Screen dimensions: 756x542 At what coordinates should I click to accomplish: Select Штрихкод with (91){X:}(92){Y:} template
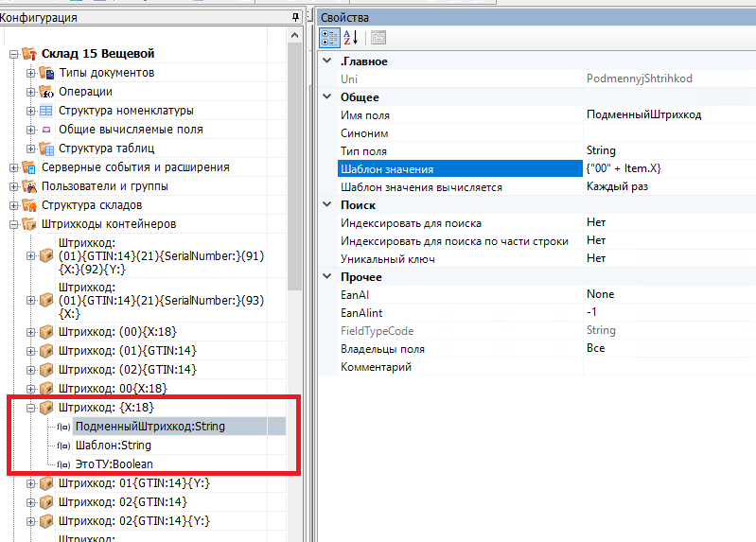[x=161, y=255]
